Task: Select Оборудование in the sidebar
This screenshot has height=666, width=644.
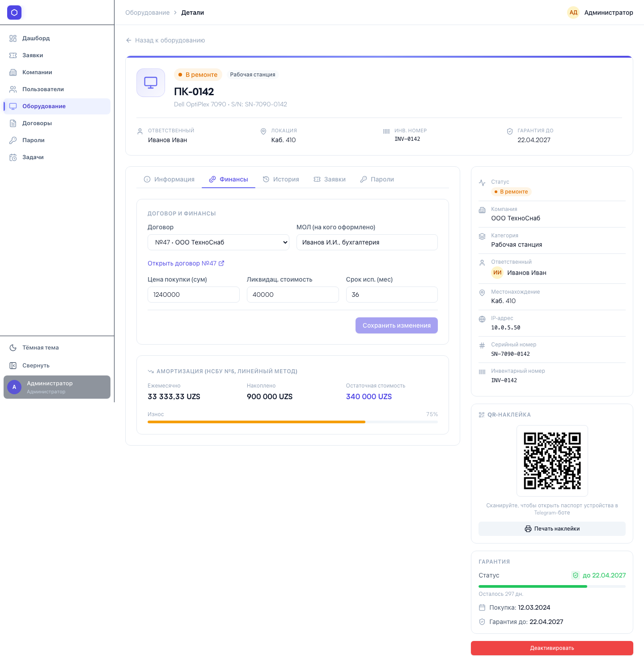Action: 57,106
